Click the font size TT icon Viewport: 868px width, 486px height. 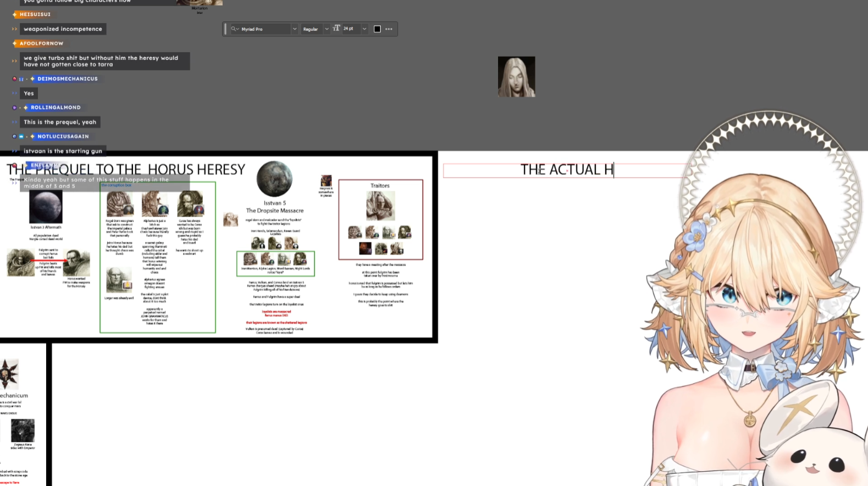[x=336, y=29]
